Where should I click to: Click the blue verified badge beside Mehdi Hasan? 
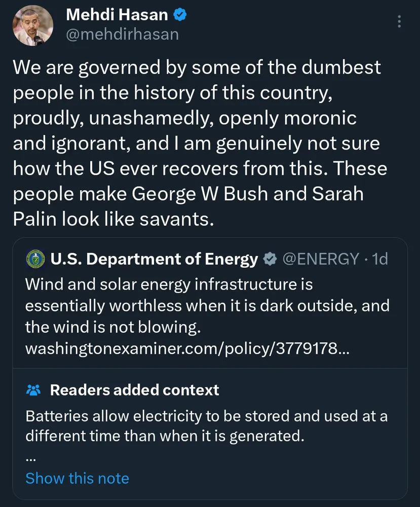(x=180, y=15)
